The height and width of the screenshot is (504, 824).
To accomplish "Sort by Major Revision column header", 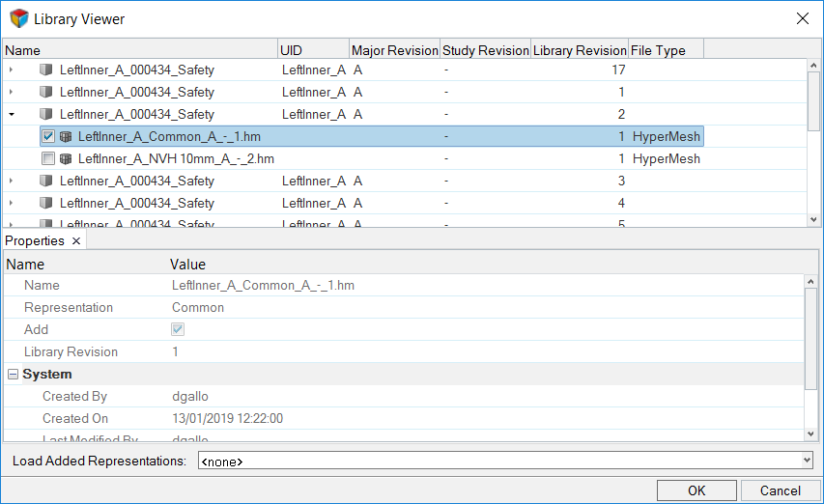I will tap(395, 50).
